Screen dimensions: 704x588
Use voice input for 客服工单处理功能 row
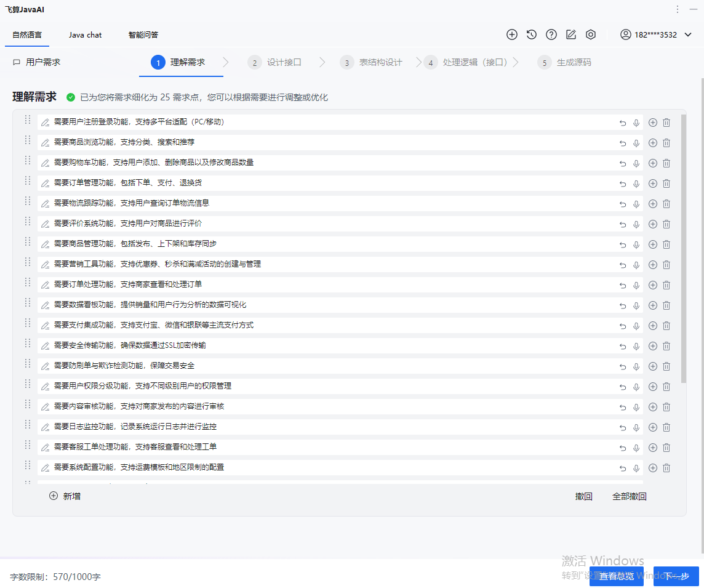(x=636, y=448)
